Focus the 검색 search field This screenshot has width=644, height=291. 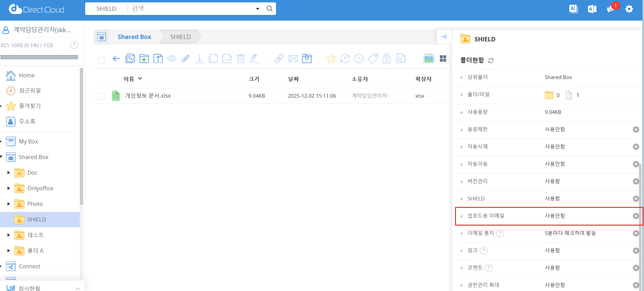192,8
